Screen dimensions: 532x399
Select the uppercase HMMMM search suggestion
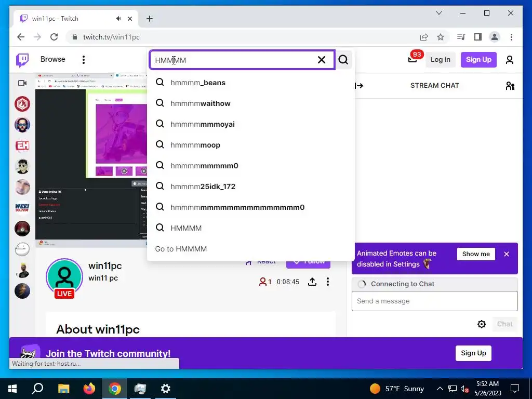pos(251,228)
